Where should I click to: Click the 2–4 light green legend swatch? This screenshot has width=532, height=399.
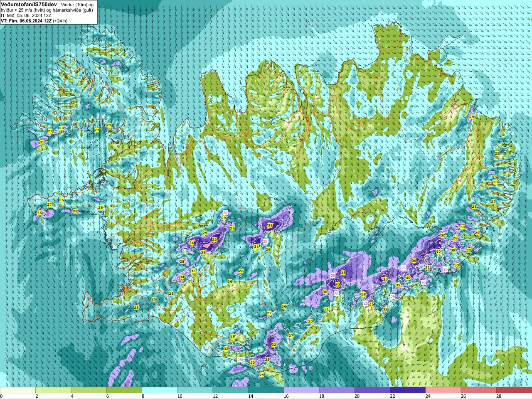tap(53, 390)
